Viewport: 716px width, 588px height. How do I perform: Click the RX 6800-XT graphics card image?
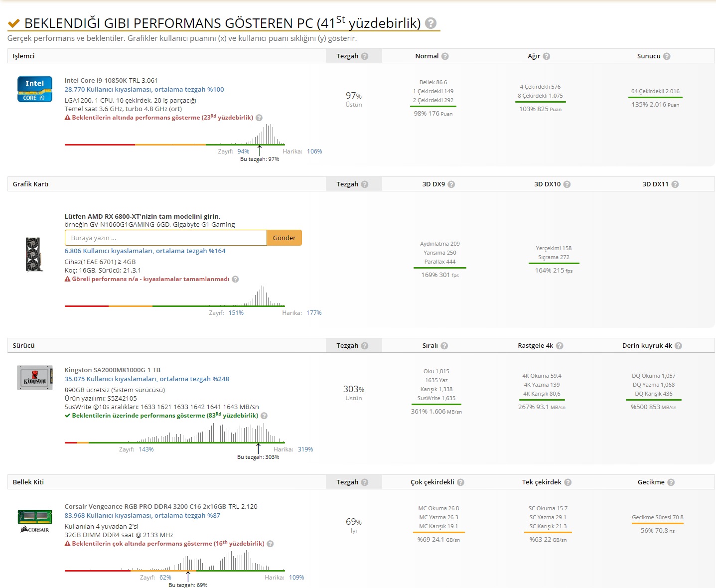tap(34, 254)
